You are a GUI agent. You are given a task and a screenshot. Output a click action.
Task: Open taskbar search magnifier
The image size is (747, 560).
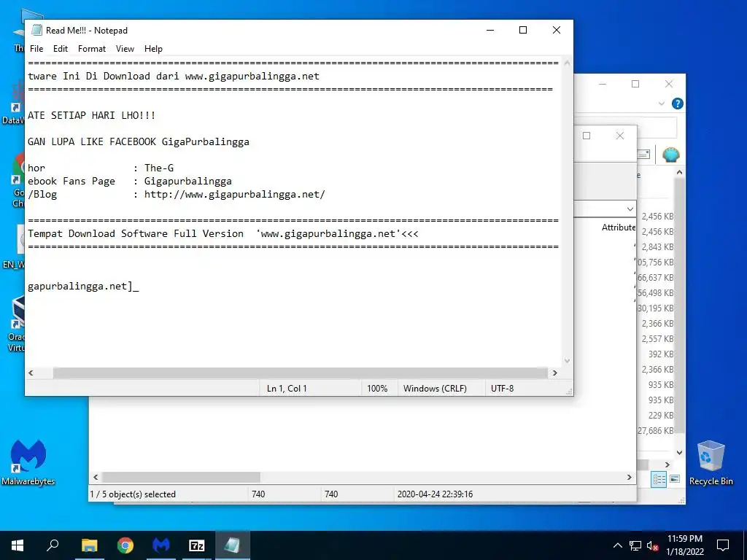tap(53, 545)
